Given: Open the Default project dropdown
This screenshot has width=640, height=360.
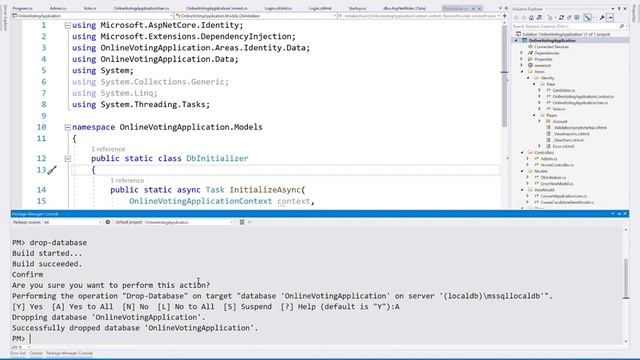Looking at the screenshot, I should pos(189,222).
